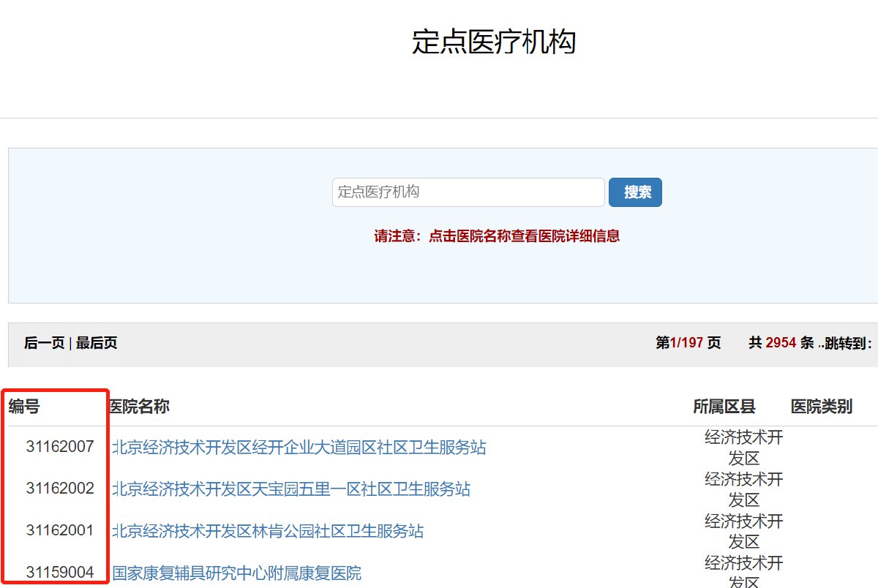This screenshot has height=588, width=878.
Task: Open 北京经济技术开发区林肯公园社区卫生服务站 link
Action: coord(267,530)
